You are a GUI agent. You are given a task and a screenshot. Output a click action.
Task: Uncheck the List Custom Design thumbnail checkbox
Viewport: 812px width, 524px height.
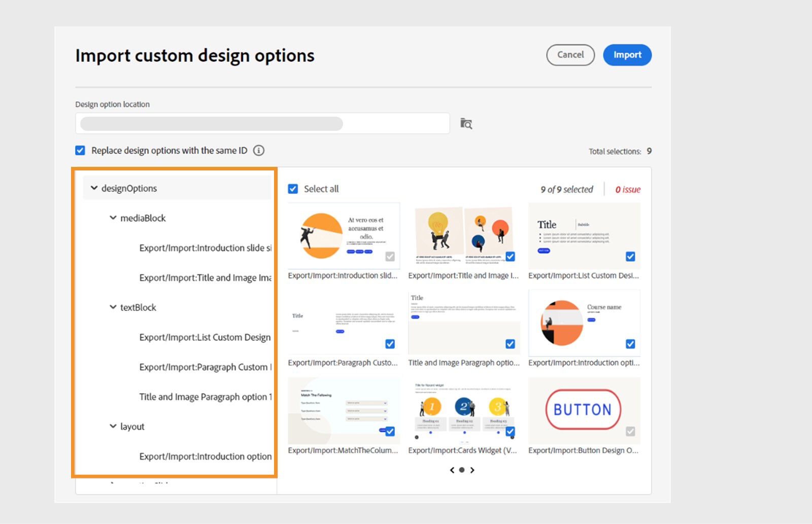pyautogui.click(x=630, y=257)
